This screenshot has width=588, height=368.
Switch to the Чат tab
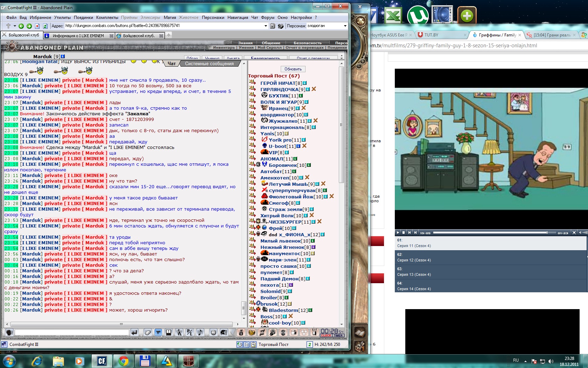point(171,64)
